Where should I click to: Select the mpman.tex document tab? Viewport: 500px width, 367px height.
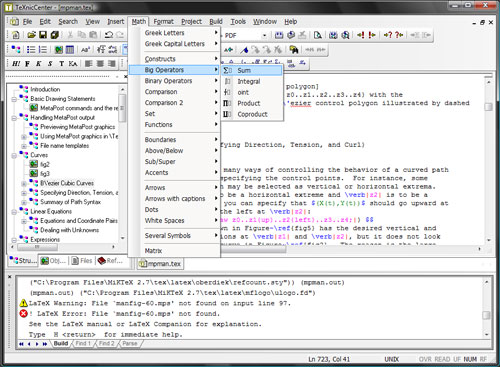point(161,264)
